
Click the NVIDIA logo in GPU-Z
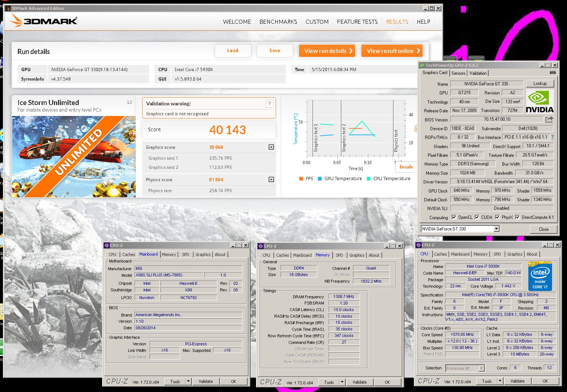[x=540, y=102]
